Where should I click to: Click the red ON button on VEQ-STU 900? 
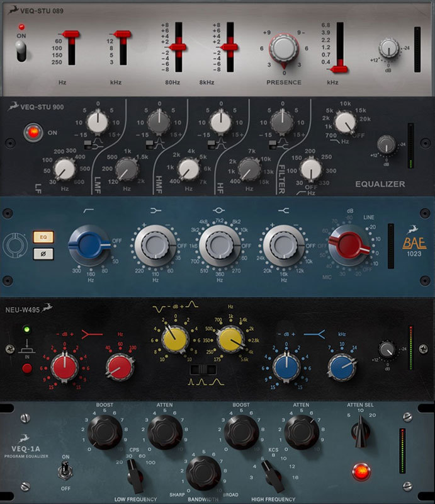tap(31, 133)
